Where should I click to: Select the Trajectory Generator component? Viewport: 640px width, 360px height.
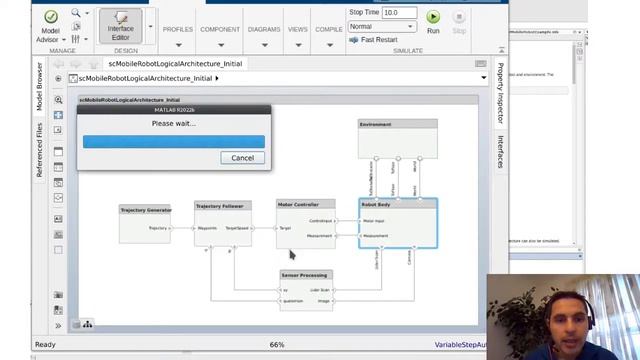145,224
